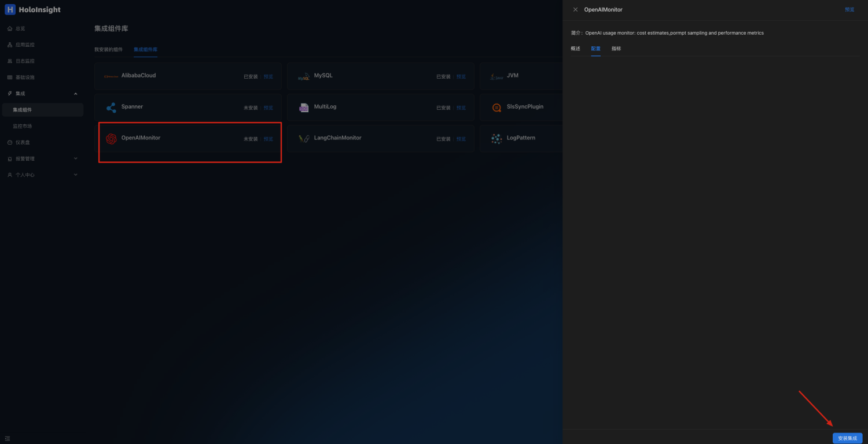Click the 集成 lightning icon
The height and width of the screenshot is (444, 868).
(x=10, y=93)
